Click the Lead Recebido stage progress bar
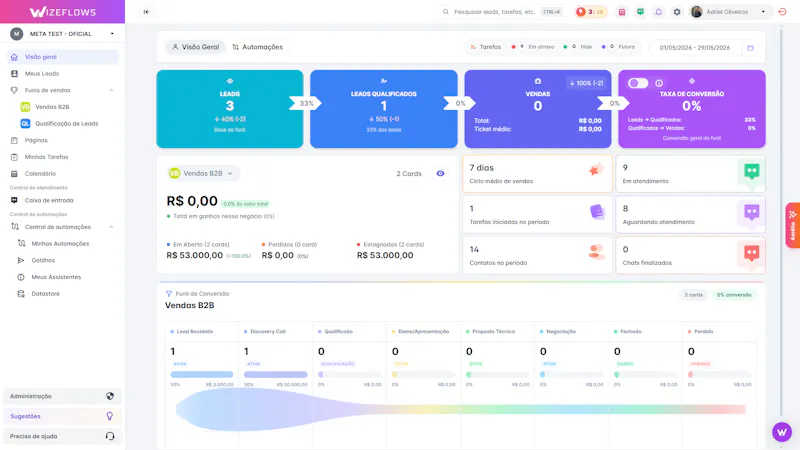 tap(202, 374)
